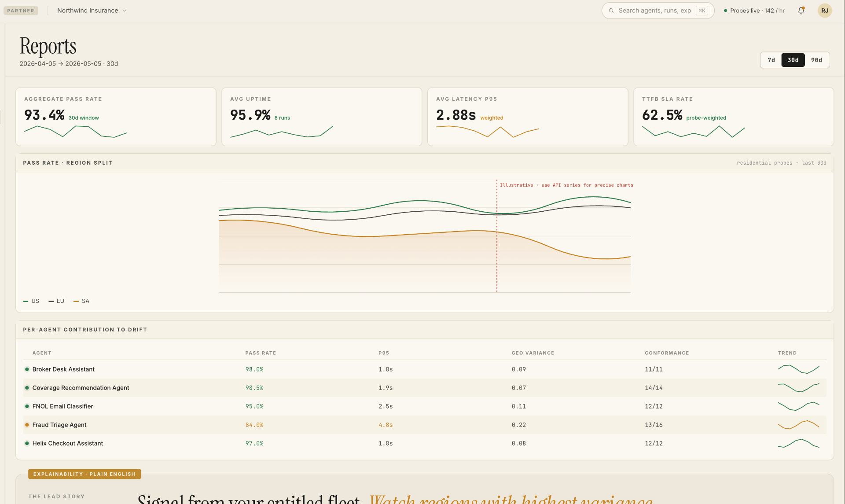845x504 pixels.
Task: Sort by the PASS RATE column header
Action: tap(261, 353)
